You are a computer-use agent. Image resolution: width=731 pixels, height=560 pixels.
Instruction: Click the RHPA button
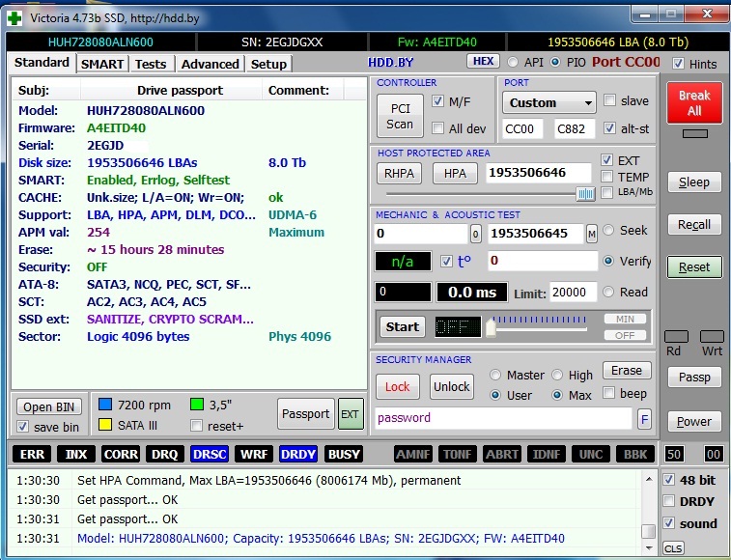[x=399, y=174]
